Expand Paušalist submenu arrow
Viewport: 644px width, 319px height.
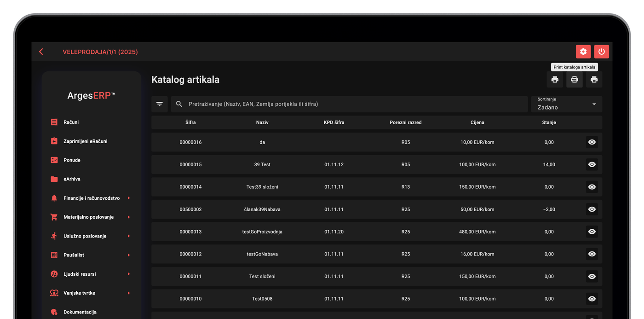[x=129, y=255]
